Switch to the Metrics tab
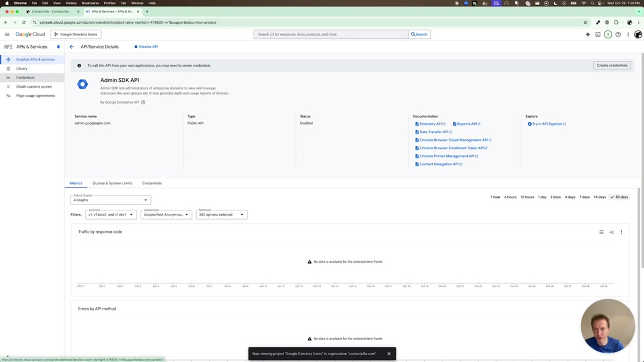 76,183
